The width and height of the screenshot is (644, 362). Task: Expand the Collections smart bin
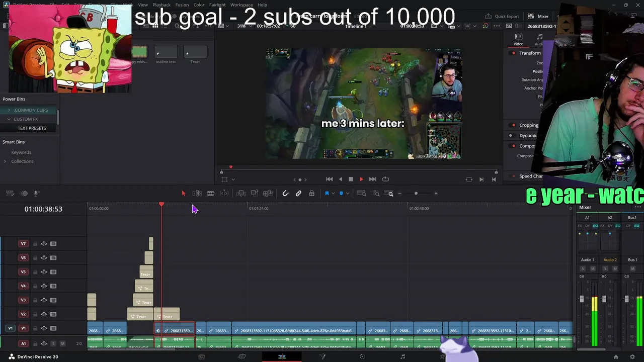5,161
